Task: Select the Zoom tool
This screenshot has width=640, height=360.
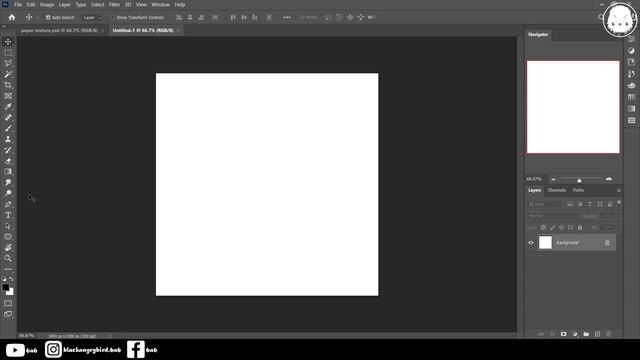Action: (x=8, y=258)
